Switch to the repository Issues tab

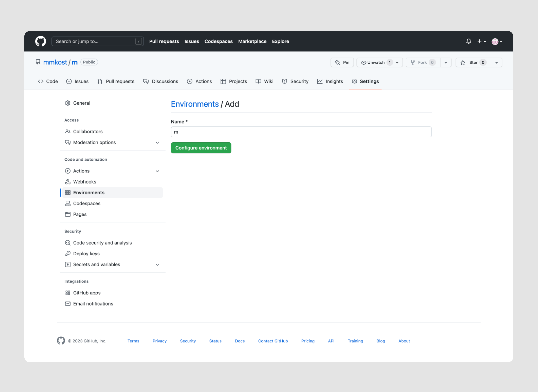pos(77,81)
